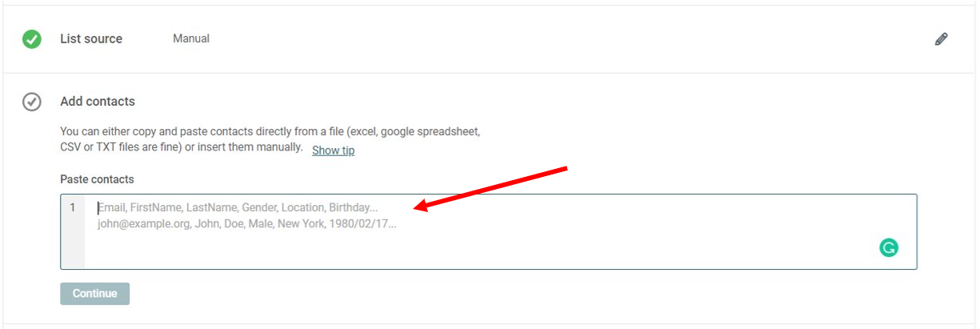Click the john@example.org example placeholder line
The image size is (980, 329).
coord(246,224)
